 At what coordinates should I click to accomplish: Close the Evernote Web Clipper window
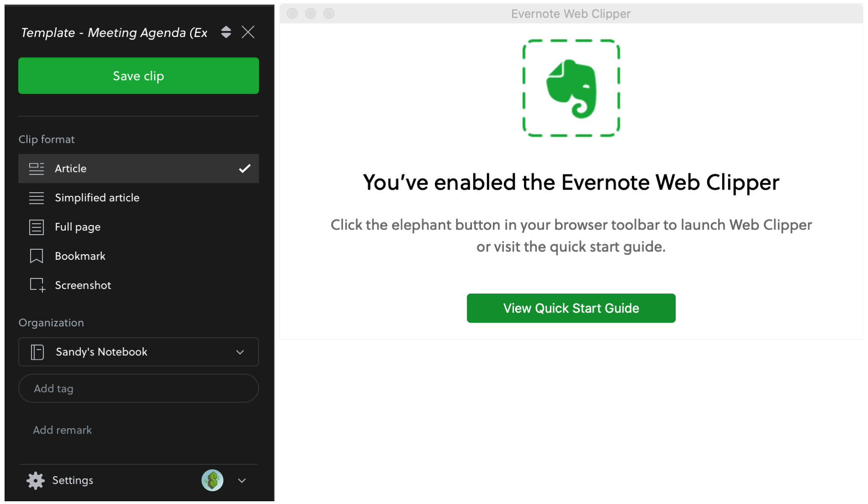[292, 14]
